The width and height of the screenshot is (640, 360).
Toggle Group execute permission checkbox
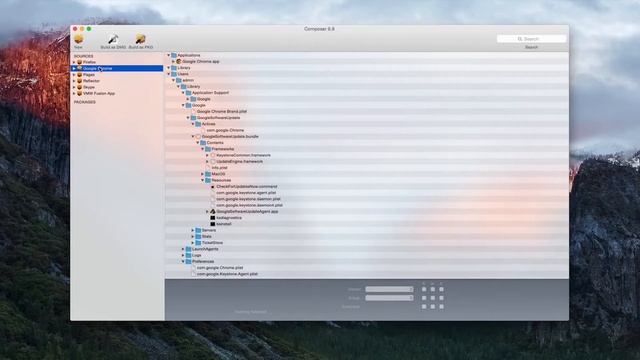click(441, 298)
